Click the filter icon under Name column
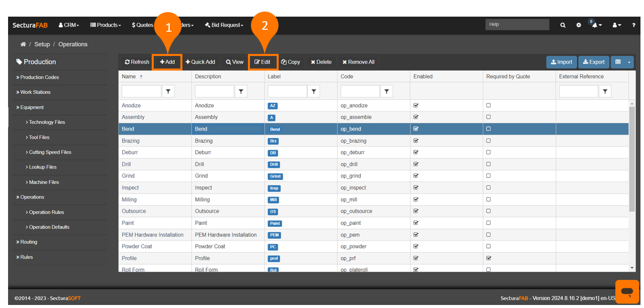644x308 pixels. point(168,91)
